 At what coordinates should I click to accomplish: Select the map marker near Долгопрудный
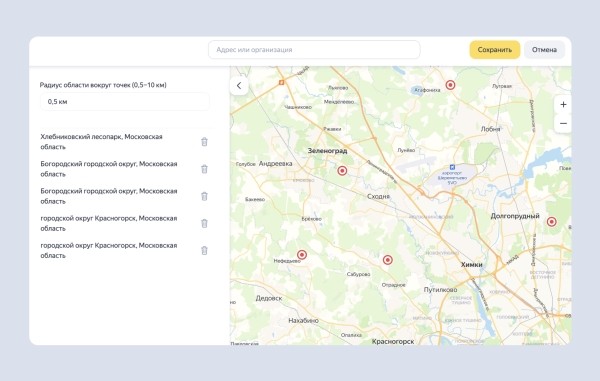[x=551, y=221]
